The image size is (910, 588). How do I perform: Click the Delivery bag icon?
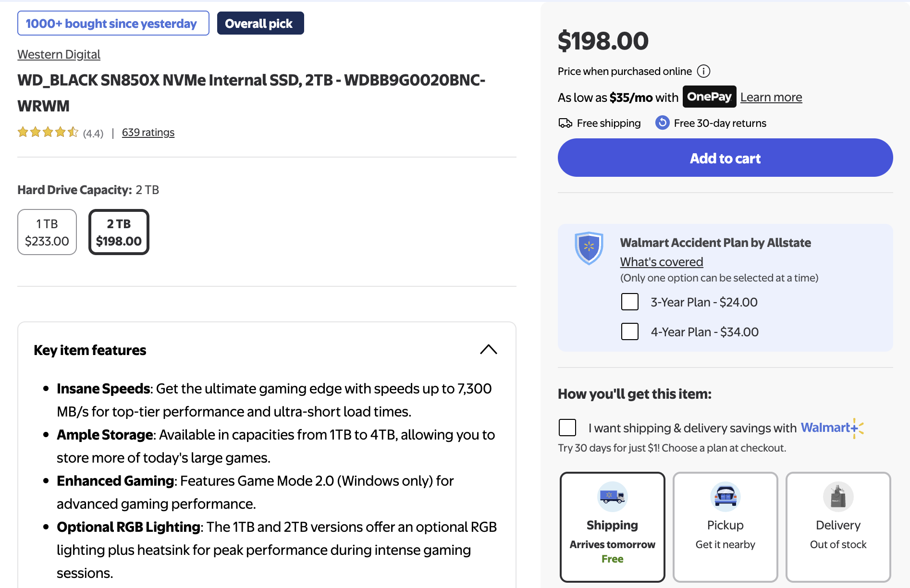click(x=838, y=496)
